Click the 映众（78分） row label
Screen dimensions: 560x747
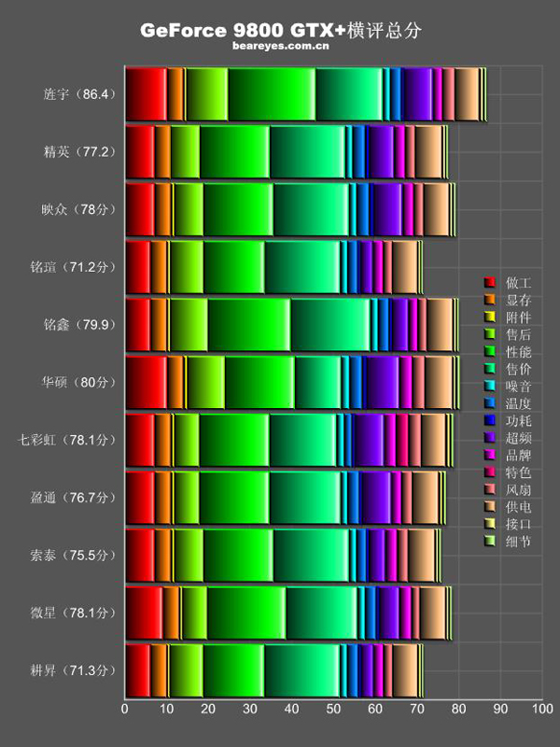(78, 209)
